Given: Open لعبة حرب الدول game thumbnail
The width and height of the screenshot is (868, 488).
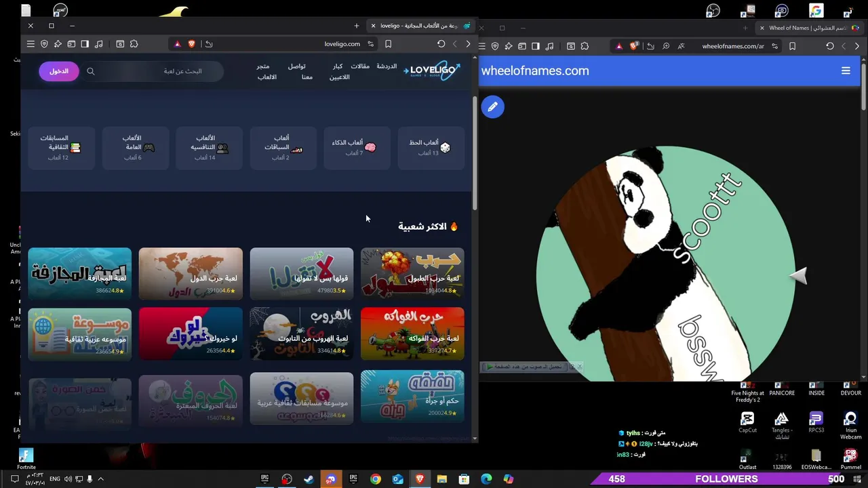Looking at the screenshot, I should pyautogui.click(x=191, y=273).
